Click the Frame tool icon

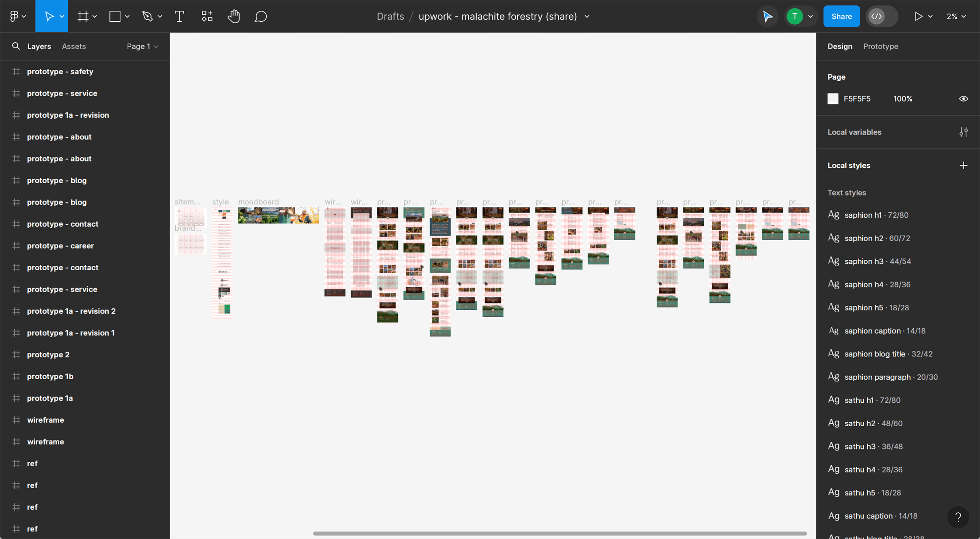82,16
